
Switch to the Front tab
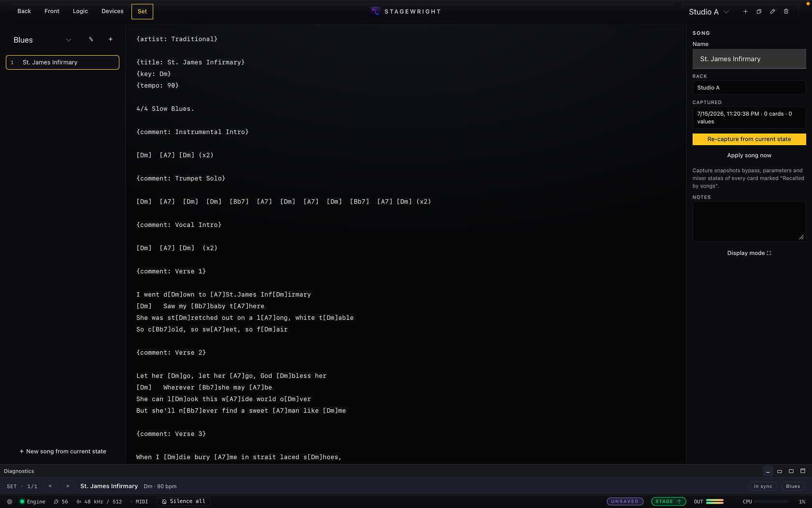[x=52, y=11]
